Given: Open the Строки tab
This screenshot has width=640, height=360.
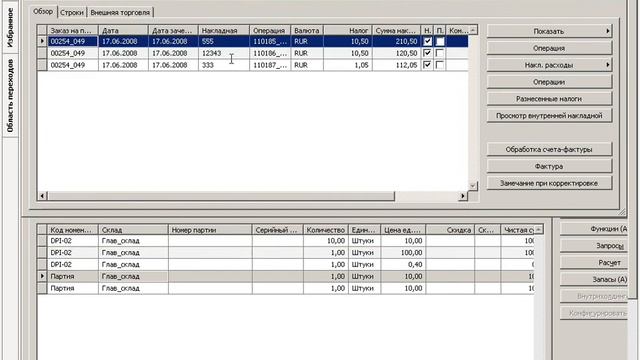Looking at the screenshot, I should 72,13.
